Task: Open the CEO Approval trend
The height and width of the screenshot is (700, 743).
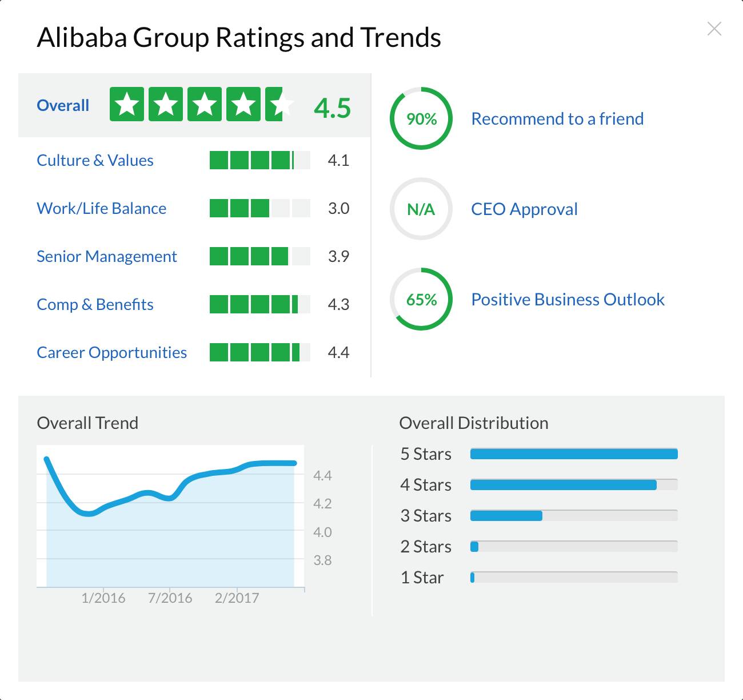Action: pyautogui.click(x=524, y=209)
